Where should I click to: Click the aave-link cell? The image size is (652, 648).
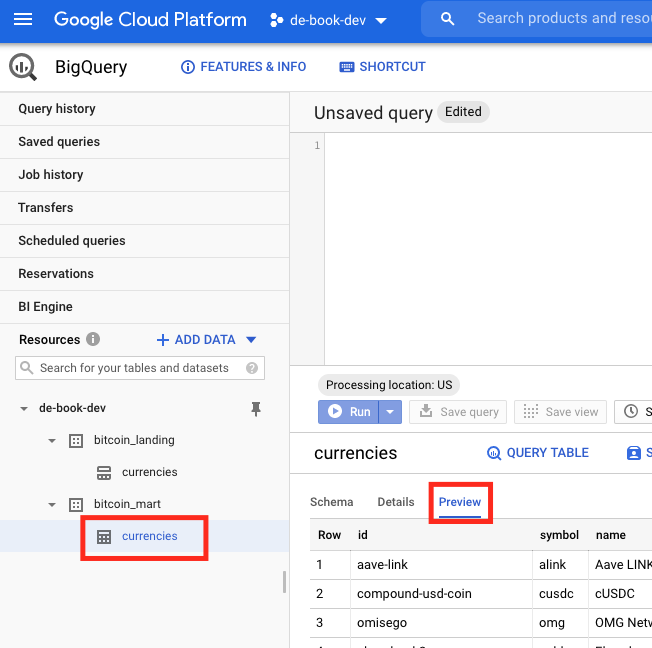pyautogui.click(x=441, y=565)
